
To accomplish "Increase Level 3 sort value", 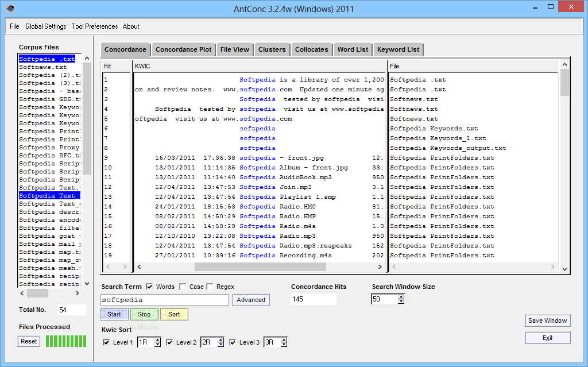I will 284,340.
